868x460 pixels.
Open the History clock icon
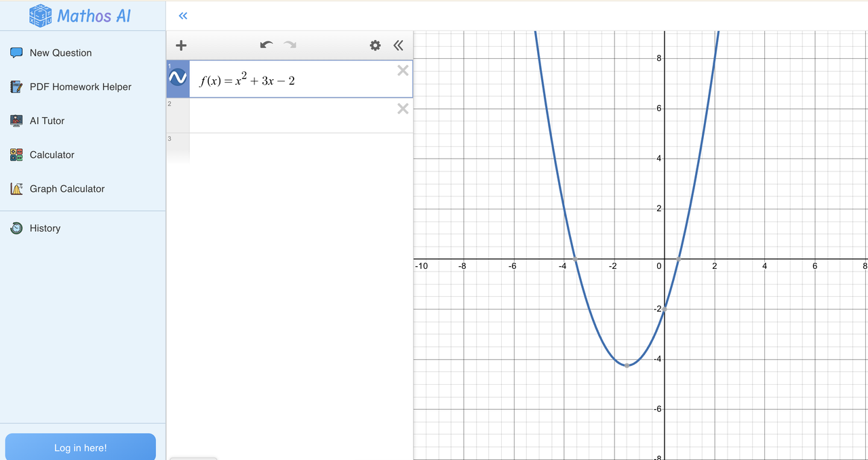click(16, 228)
